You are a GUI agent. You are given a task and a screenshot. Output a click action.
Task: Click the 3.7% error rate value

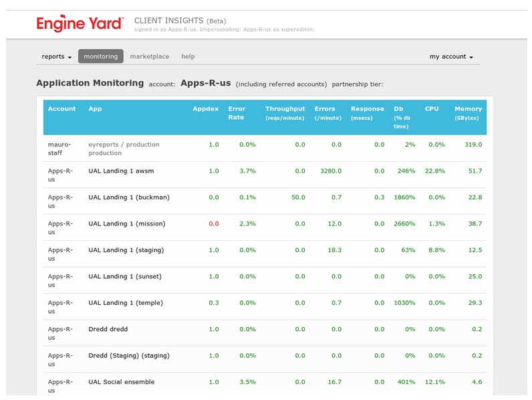(x=248, y=171)
